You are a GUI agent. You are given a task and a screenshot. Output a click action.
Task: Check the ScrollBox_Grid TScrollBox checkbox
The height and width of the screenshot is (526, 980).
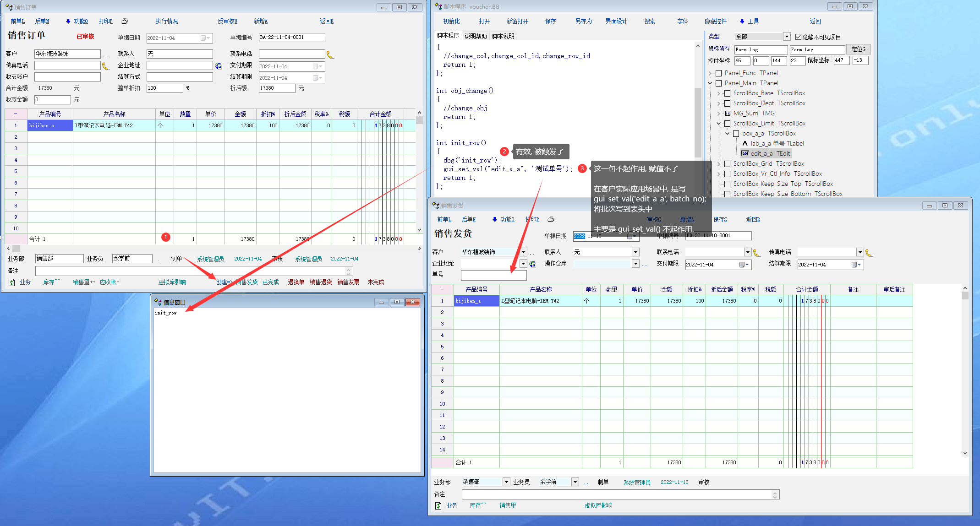[728, 164]
